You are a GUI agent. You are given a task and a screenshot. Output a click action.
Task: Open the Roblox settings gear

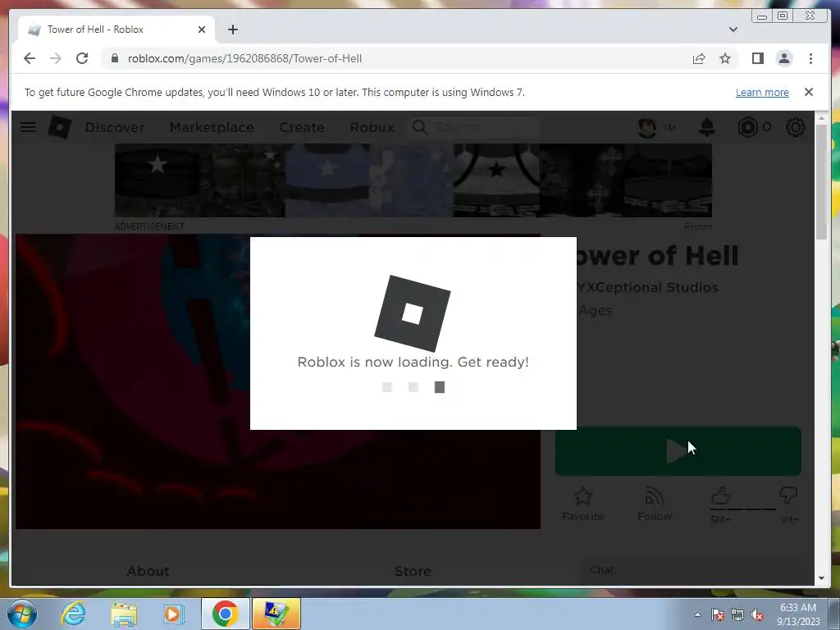[x=795, y=127]
